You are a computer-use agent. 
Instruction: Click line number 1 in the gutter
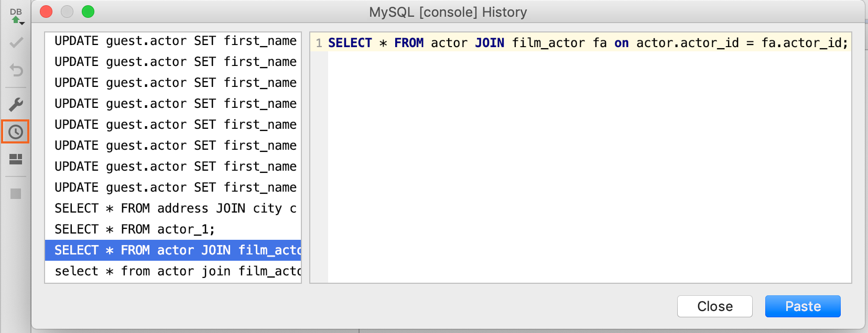[x=319, y=43]
